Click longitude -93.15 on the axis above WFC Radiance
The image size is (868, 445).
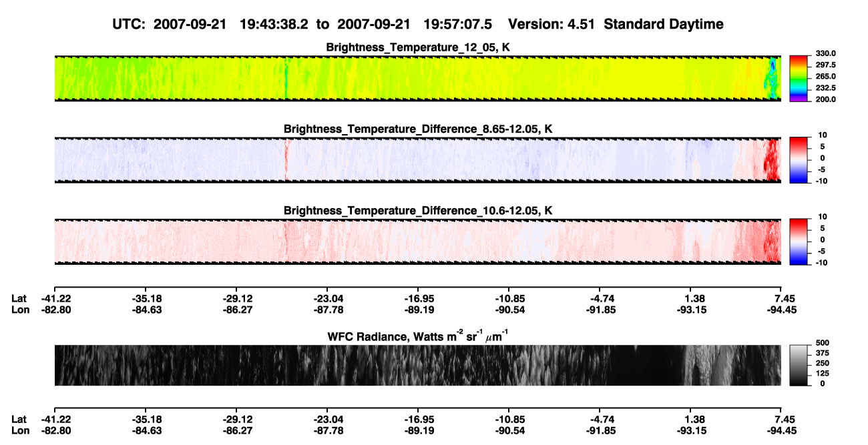coord(690,310)
